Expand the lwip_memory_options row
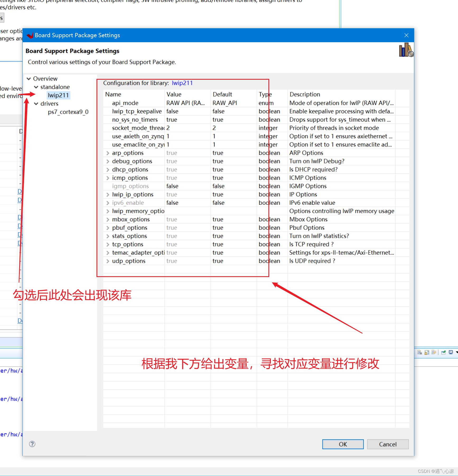 (x=108, y=211)
